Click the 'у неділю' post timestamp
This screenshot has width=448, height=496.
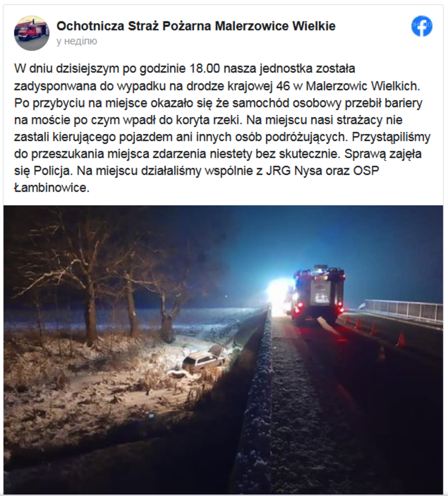77,41
